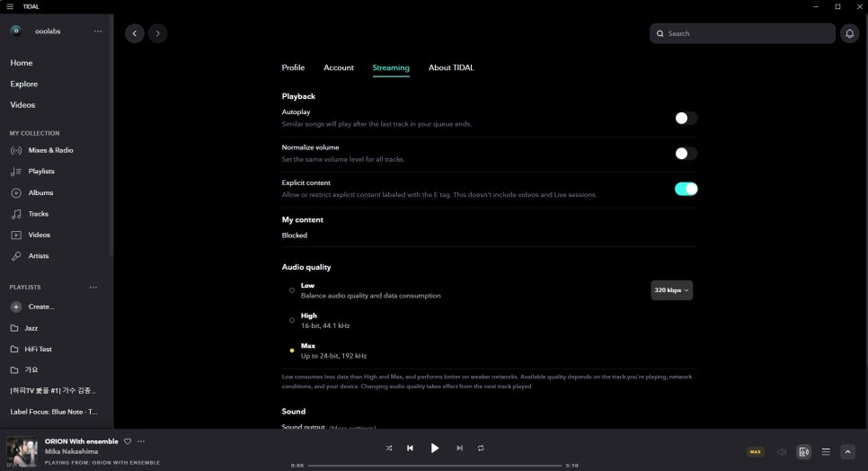Open the 가요 playlist folder
Viewport: 868px width, 471px height.
tap(24, 369)
